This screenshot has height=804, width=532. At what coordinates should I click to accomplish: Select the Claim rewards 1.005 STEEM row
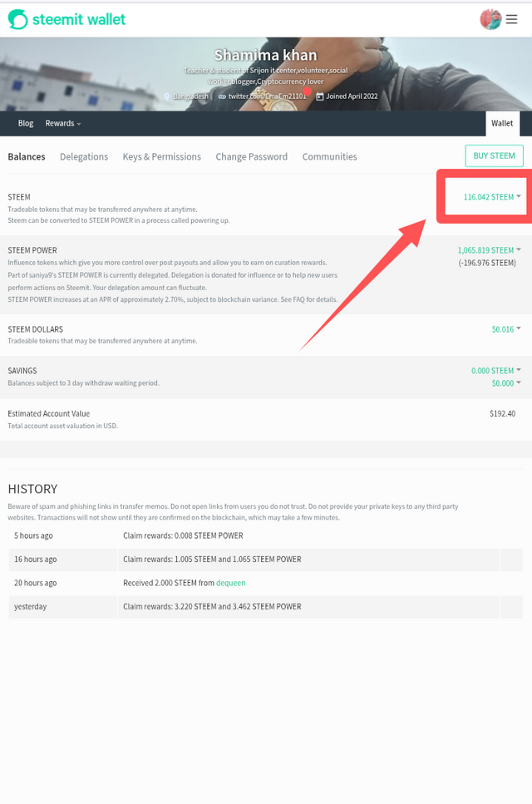[x=265, y=560]
